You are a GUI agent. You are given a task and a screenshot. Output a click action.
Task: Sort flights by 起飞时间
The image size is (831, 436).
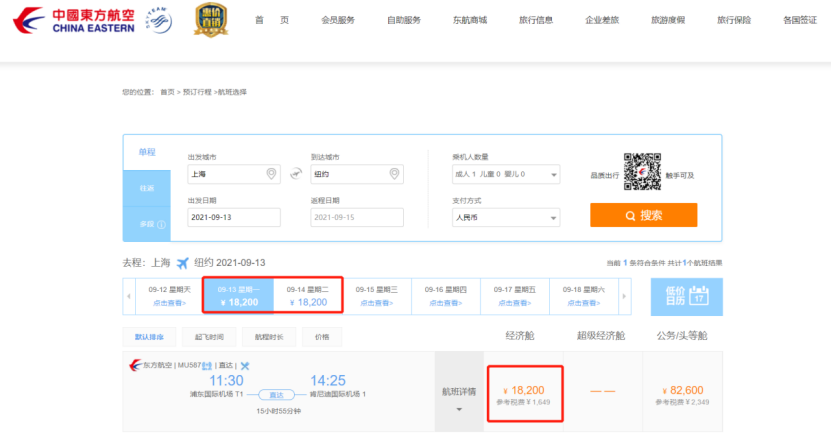click(x=209, y=337)
